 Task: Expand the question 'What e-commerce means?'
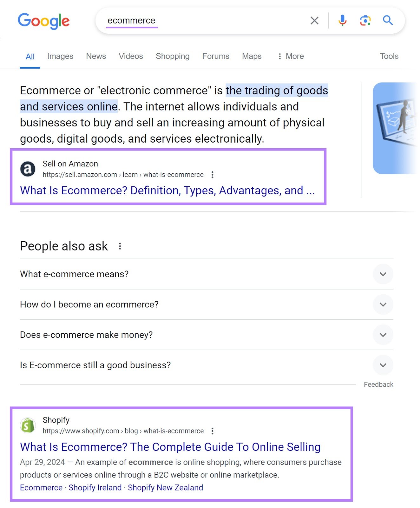click(x=207, y=274)
